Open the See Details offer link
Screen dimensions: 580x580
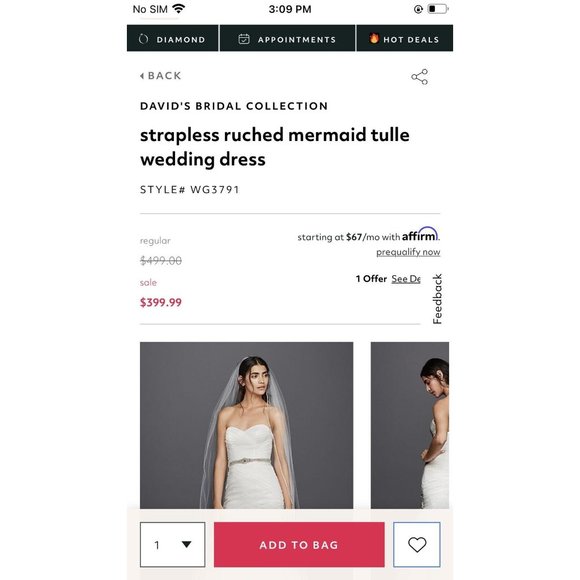coord(406,279)
